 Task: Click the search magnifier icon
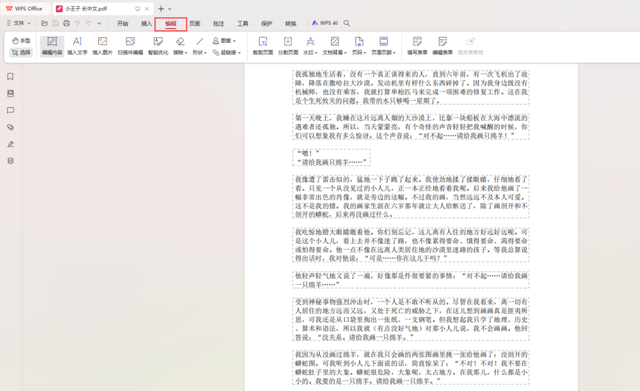click(x=347, y=23)
